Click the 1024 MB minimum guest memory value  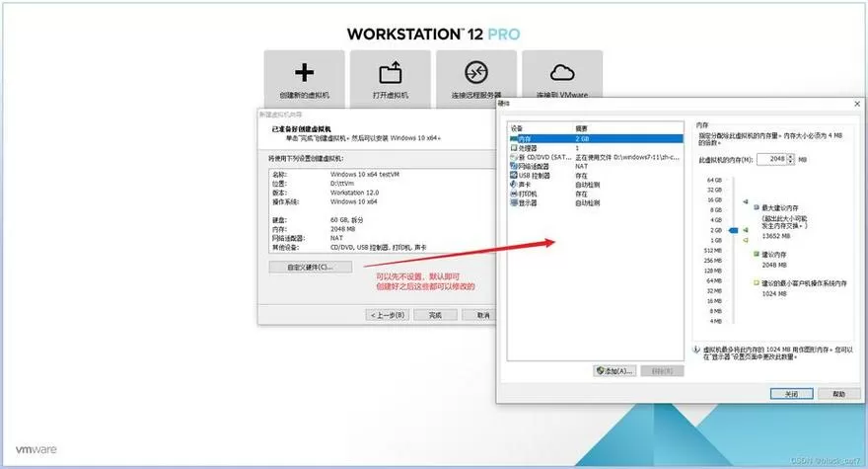tap(774, 294)
